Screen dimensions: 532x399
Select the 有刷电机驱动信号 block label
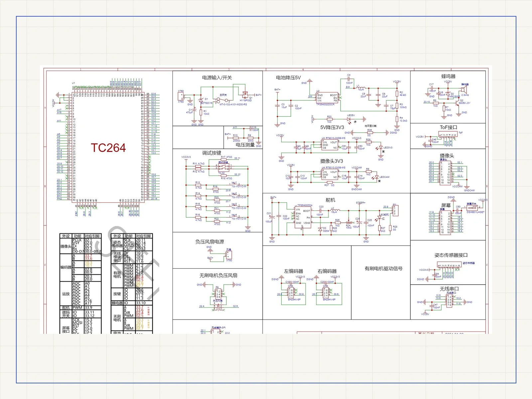pos(383,268)
